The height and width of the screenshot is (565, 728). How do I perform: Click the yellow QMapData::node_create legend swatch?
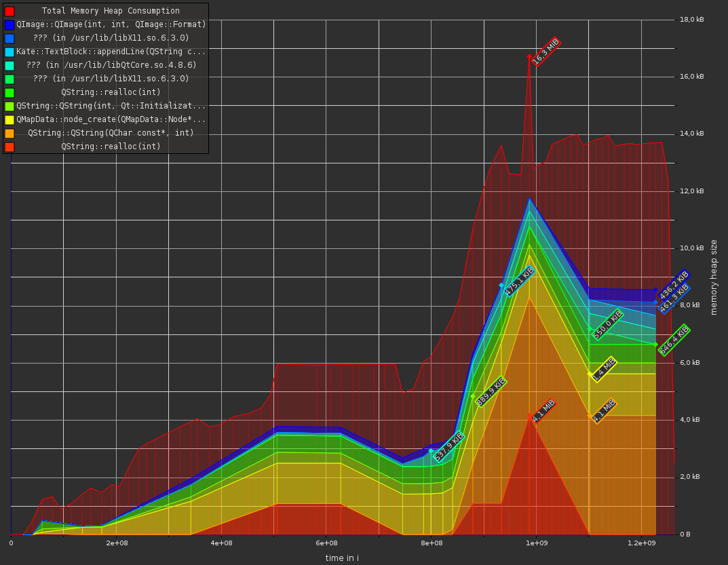9,120
